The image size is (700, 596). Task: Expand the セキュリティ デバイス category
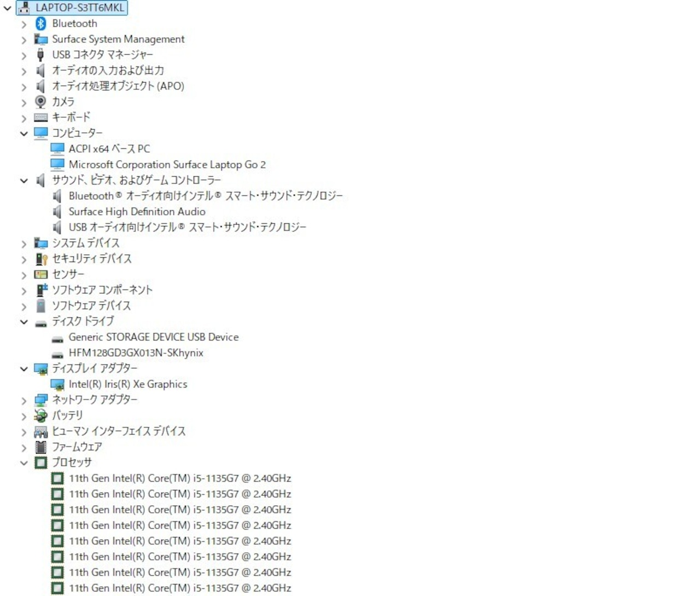pos(24,259)
